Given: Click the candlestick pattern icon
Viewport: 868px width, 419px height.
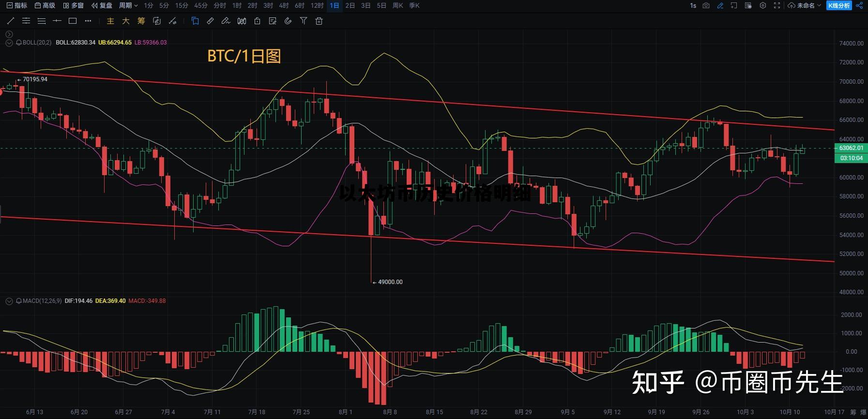Looking at the screenshot, I should tap(242, 21).
